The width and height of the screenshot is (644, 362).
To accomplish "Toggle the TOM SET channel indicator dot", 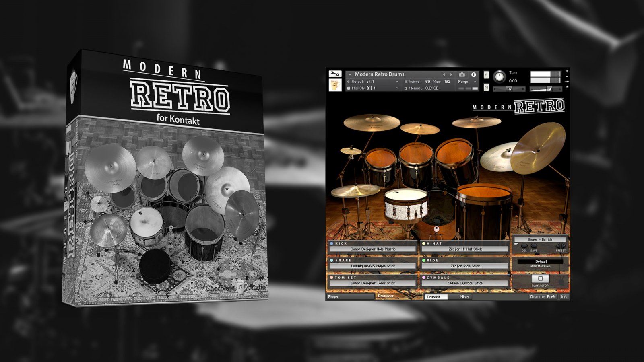I will (332, 278).
